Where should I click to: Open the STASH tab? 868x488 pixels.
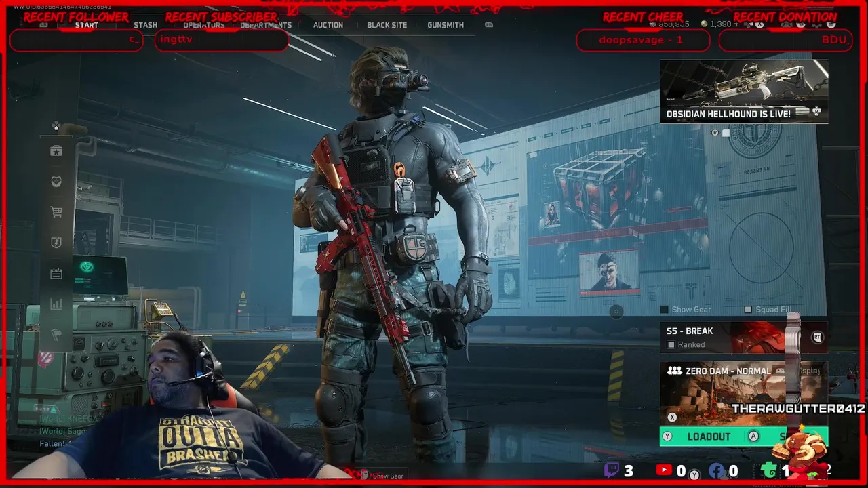(x=145, y=25)
